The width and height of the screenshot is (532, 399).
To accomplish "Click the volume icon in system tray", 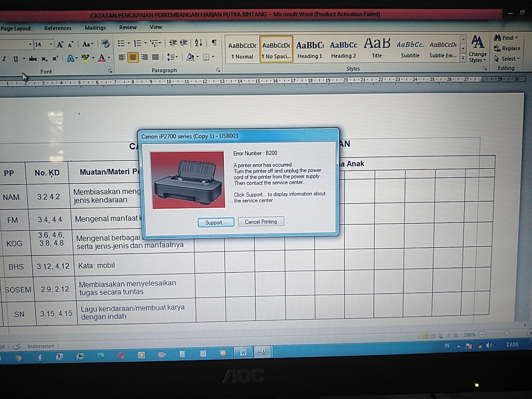I will (489, 345).
